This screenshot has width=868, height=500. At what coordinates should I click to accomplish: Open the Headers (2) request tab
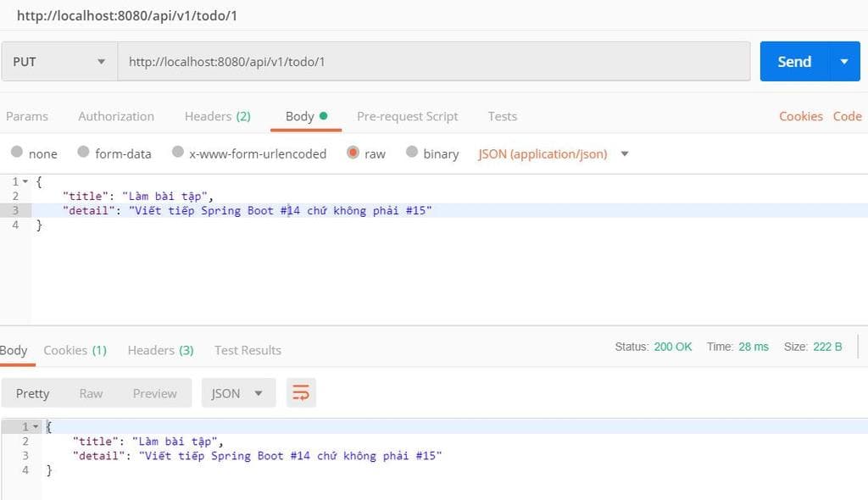218,116
